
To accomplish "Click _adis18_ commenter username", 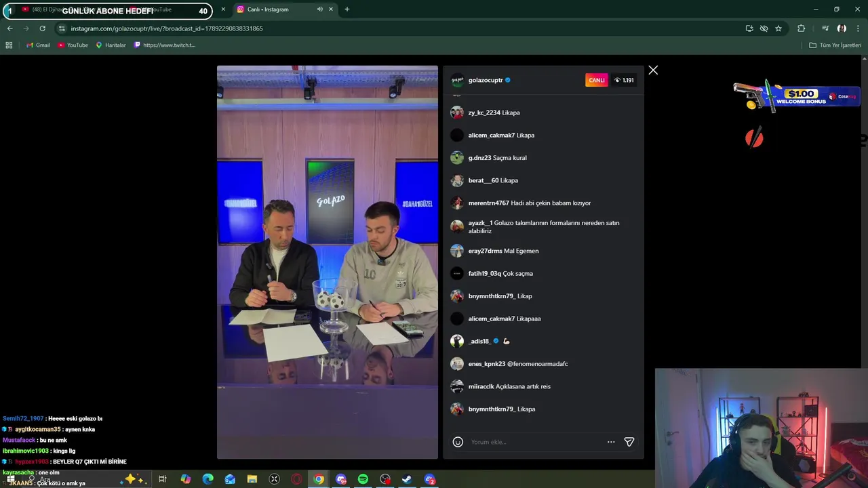I will pyautogui.click(x=479, y=341).
